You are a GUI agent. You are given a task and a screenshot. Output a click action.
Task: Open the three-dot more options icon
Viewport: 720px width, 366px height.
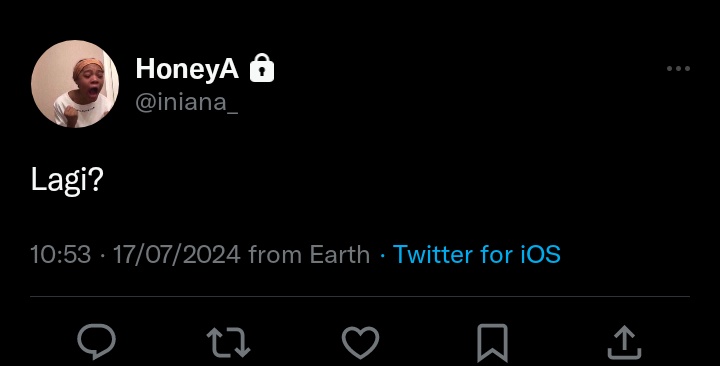click(678, 68)
